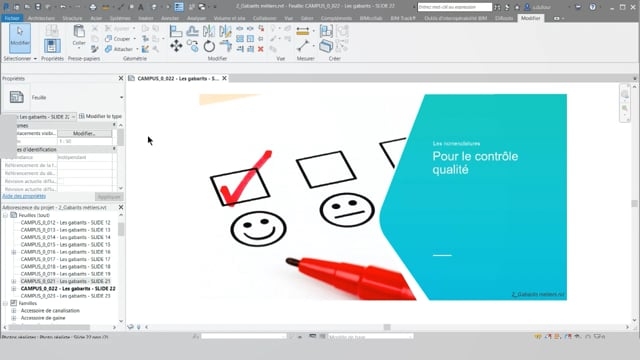Click the Create assembly icon in Créer
Image resolution: width=640 pixels, height=360 pixels.
pyautogui.click(x=326, y=31)
